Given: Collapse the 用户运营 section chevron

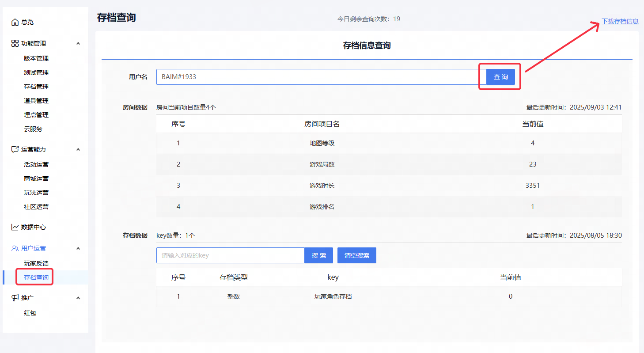Looking at the screenshot, I should tap(78, 248).
